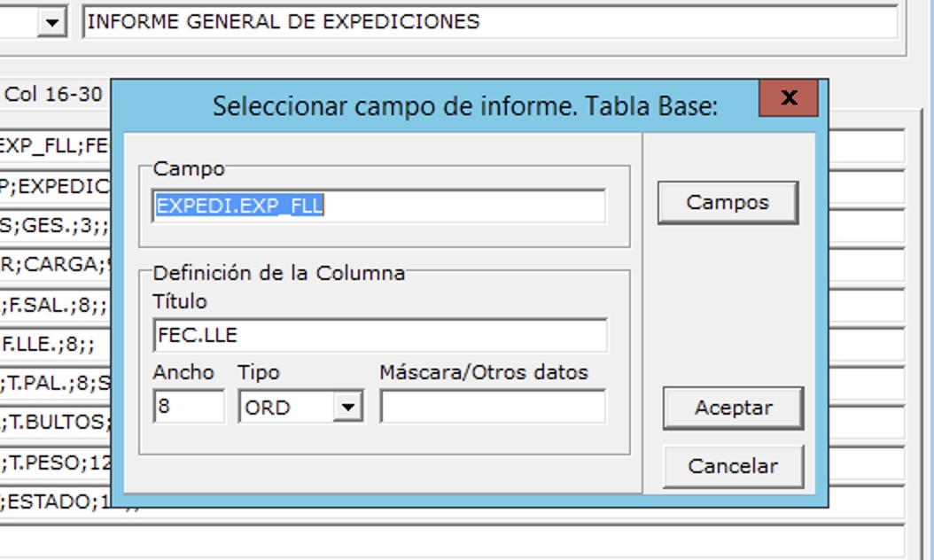
Task: Select the ESTADO column row
Action: click(55, 502)
